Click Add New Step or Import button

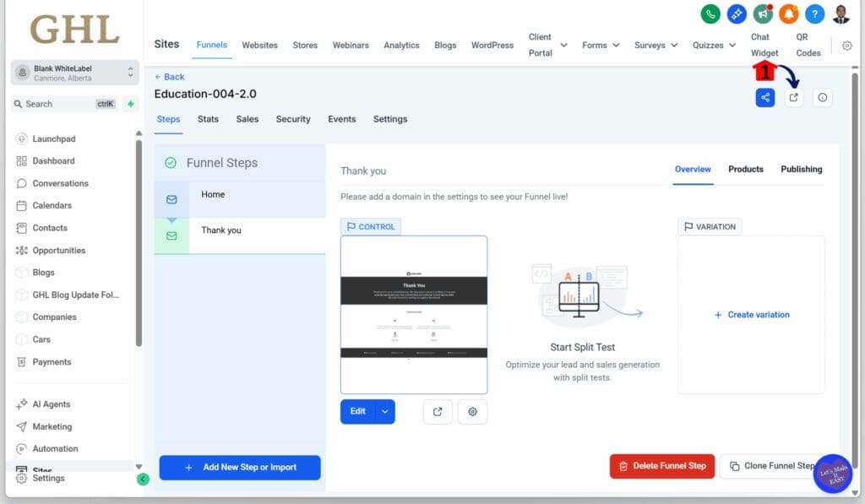click(240, 467)
